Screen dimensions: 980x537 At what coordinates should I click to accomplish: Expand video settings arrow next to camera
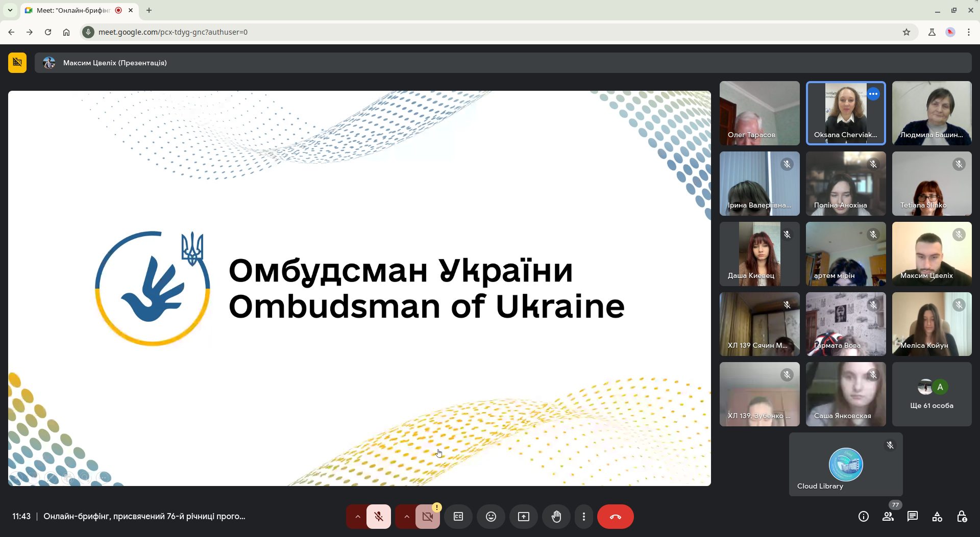click(x=406, y=517)
